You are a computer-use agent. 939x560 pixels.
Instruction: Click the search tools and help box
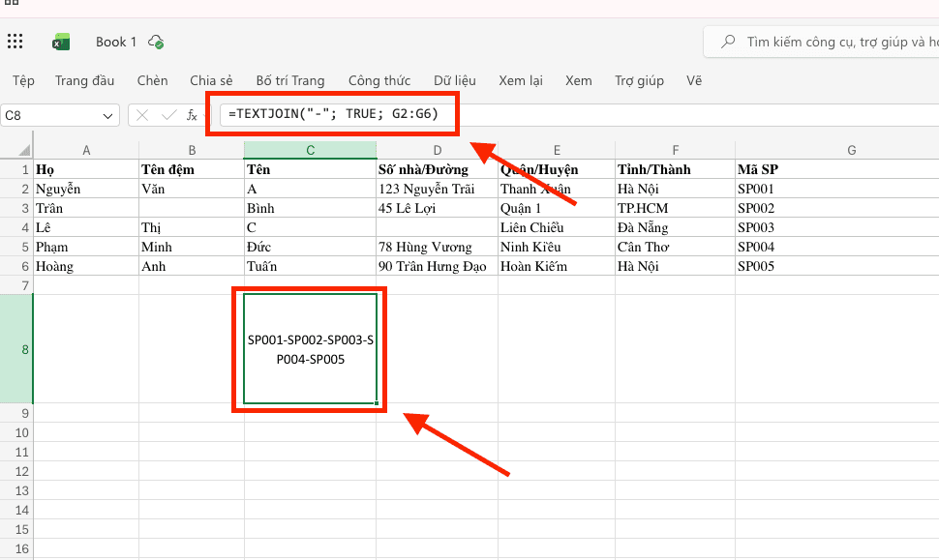pos(822,42)
